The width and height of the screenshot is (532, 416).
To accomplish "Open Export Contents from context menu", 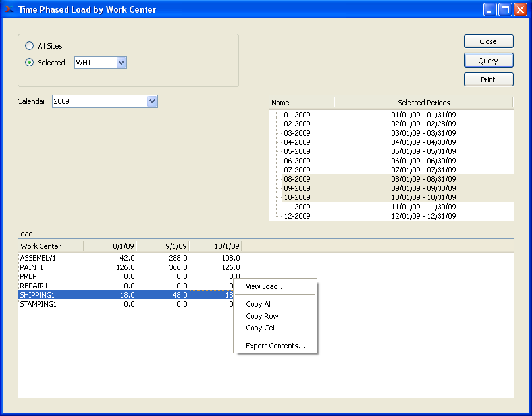I will tap(275, 346).
